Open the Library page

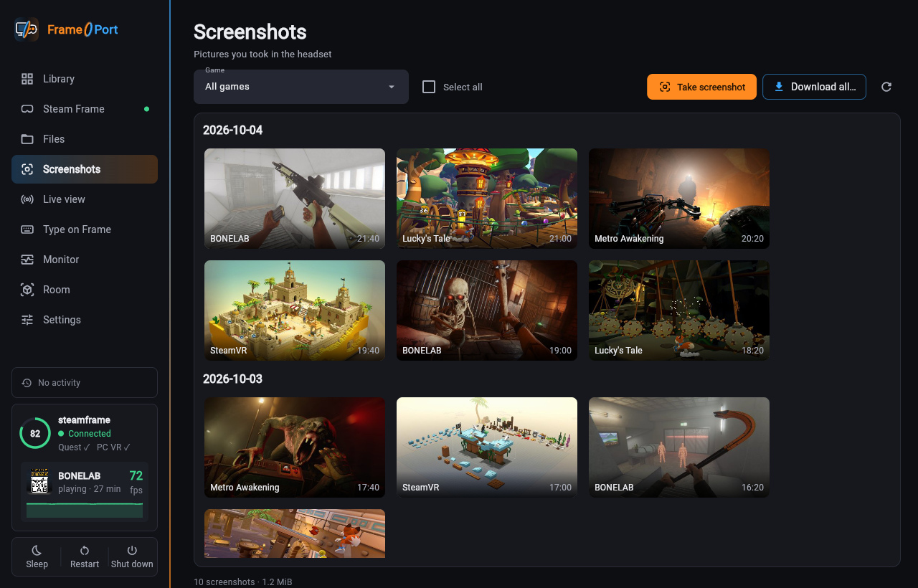point(85,79)
